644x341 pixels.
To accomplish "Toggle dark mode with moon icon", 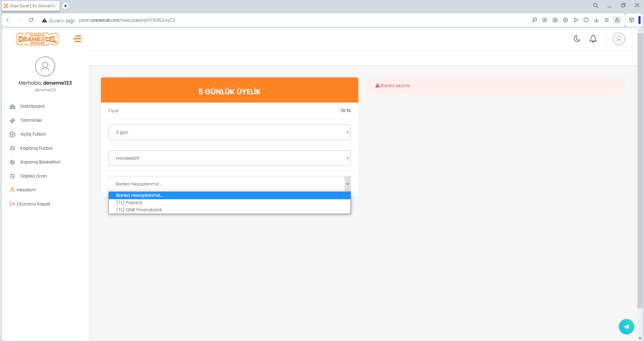I will pyautogui.click(x=577, y=39).
